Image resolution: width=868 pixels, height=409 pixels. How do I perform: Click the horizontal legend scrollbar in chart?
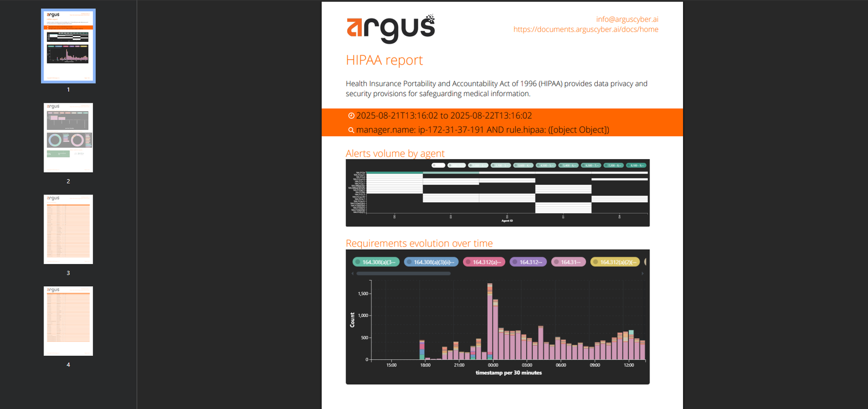point(403,273)
